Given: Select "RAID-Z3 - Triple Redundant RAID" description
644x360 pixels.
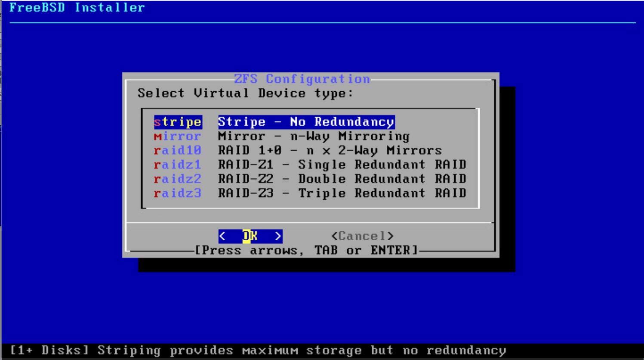Looking at the screenshot, I should 342,193.
